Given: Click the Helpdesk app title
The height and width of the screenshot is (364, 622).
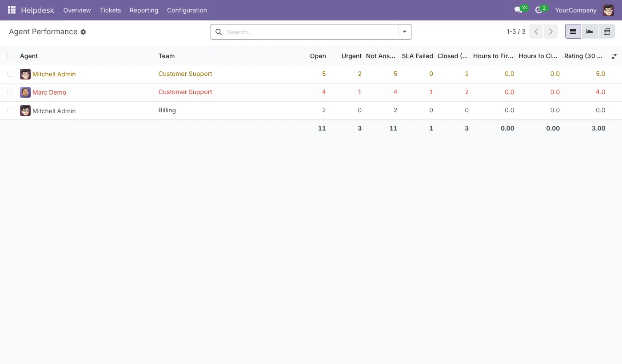Looking at the screenshot, I should tap(38, 10).
